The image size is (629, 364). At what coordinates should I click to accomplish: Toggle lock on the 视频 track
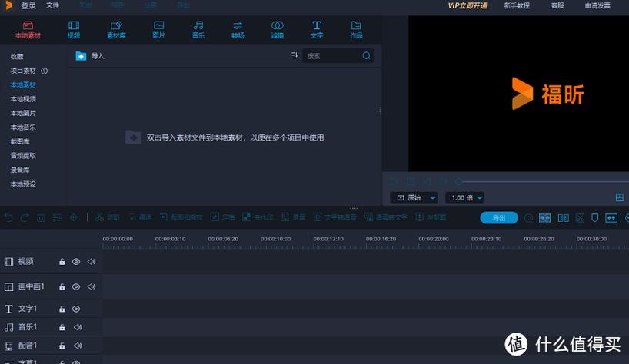tap(62, 262)
